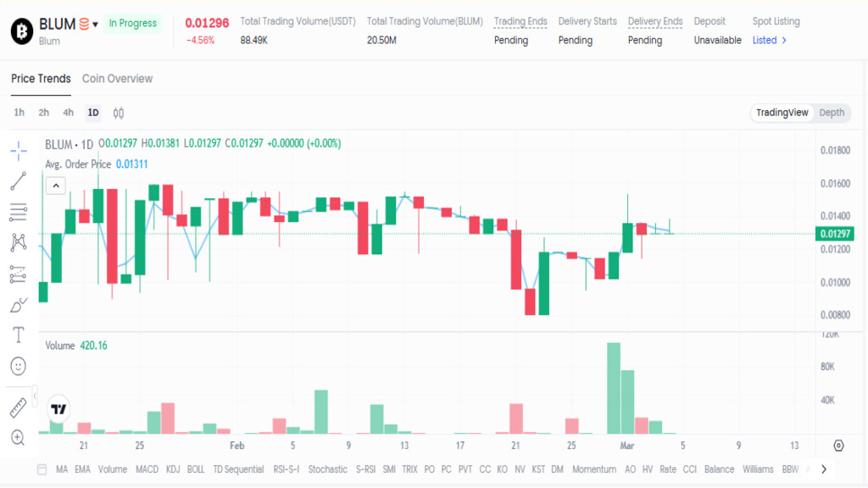Enable the Williams indicator

point(758,469)
